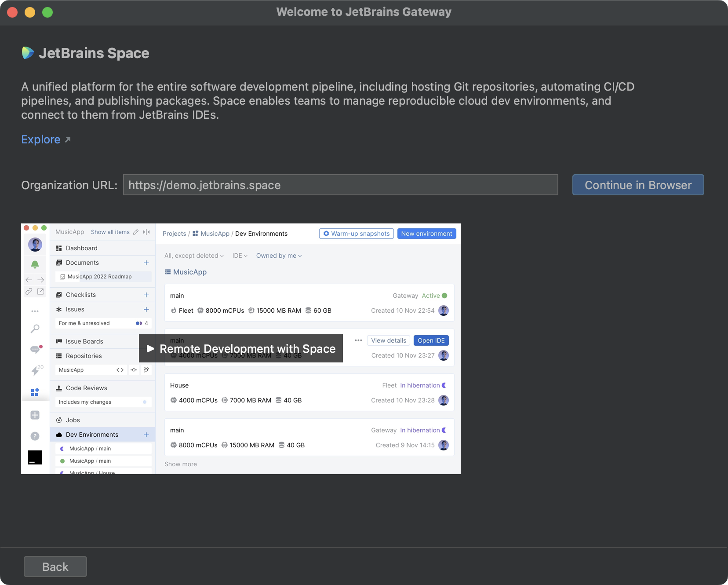728x585 pixels.
Task: Click the user avatar in the sidebar
Action: pos(35,244)
